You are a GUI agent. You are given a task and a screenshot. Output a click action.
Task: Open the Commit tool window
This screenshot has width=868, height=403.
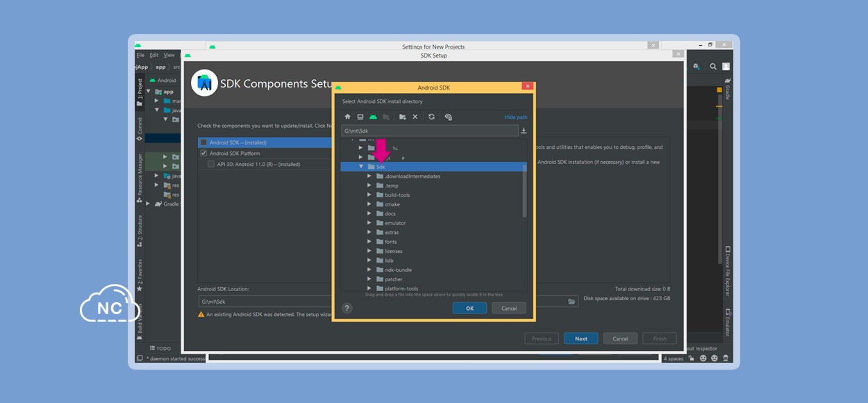pyautogui.click(x=140, y=129)
